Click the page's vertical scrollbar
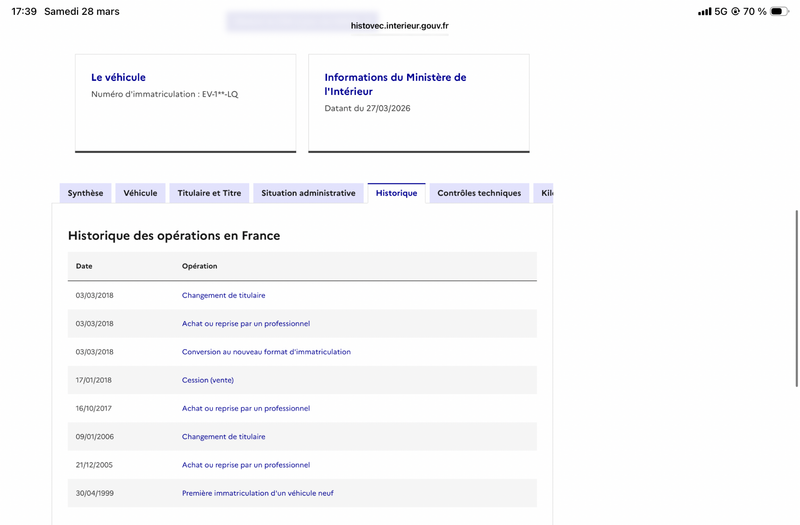Screen dimensions: 800x525 796,300
